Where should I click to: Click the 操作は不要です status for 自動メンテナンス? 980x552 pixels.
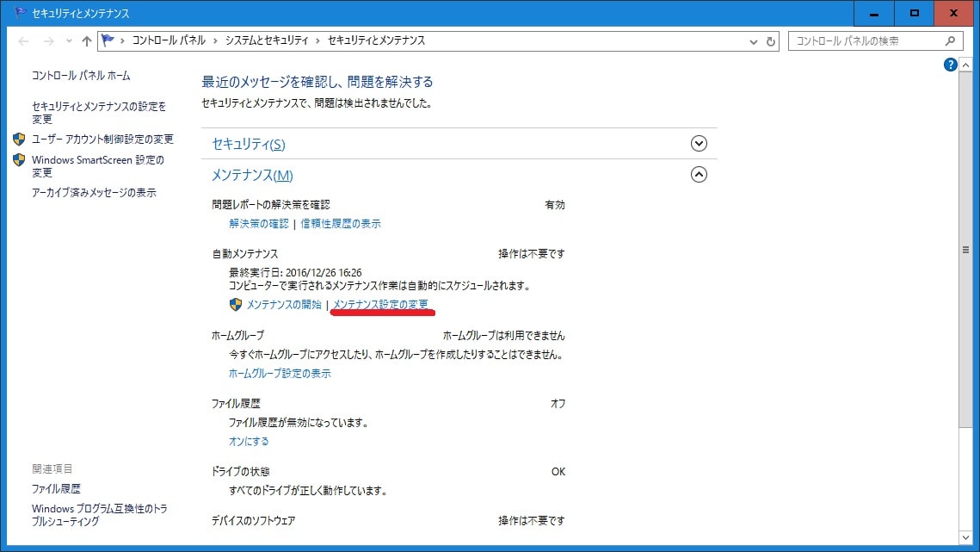pyautogui.click(x=531, y=254)
